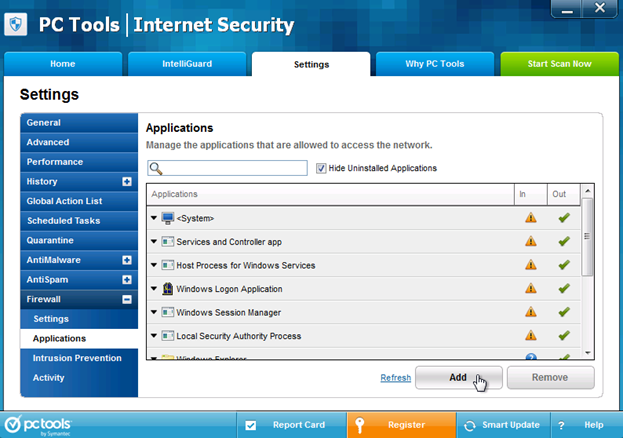Click the Start Scan Now button

point(559,64)
